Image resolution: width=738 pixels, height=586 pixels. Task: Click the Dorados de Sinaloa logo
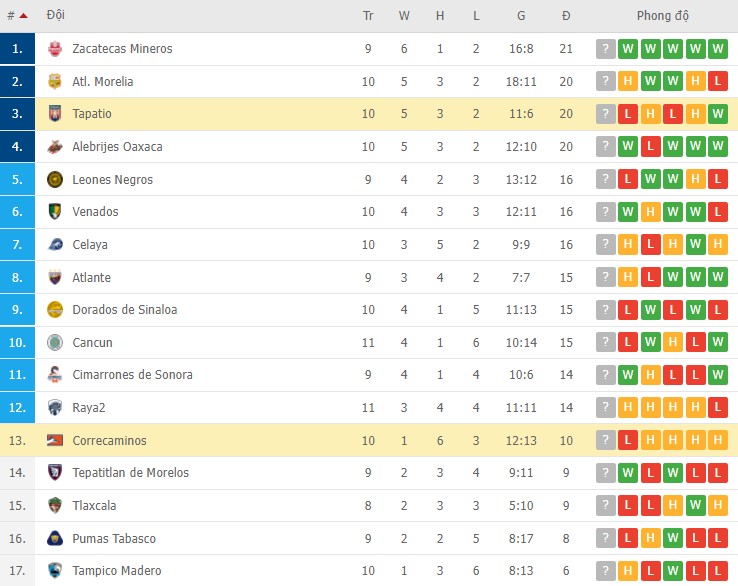pos(55,310)
